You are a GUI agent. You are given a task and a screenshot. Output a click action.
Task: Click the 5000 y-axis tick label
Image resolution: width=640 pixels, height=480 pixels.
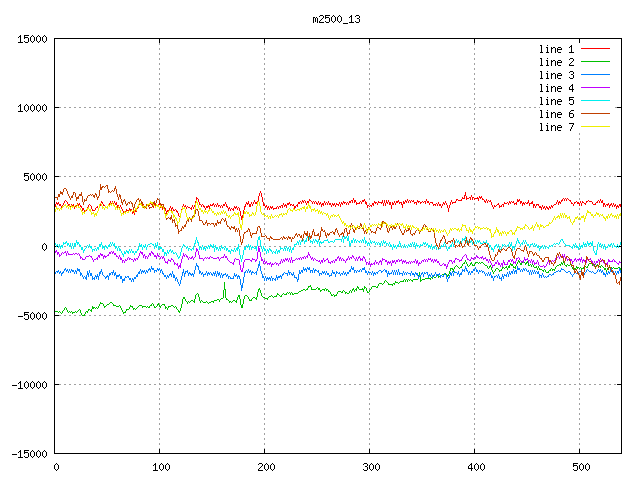coord(35,177)
